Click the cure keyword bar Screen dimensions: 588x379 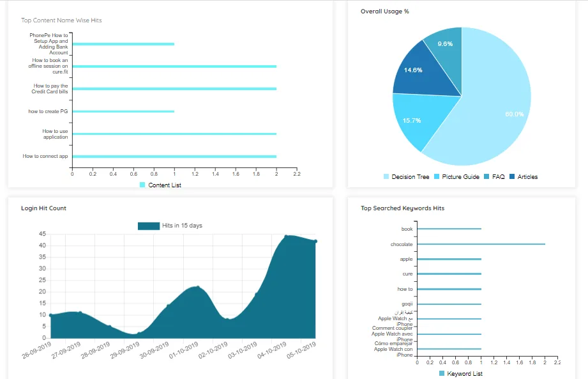[x=449, y=274]
